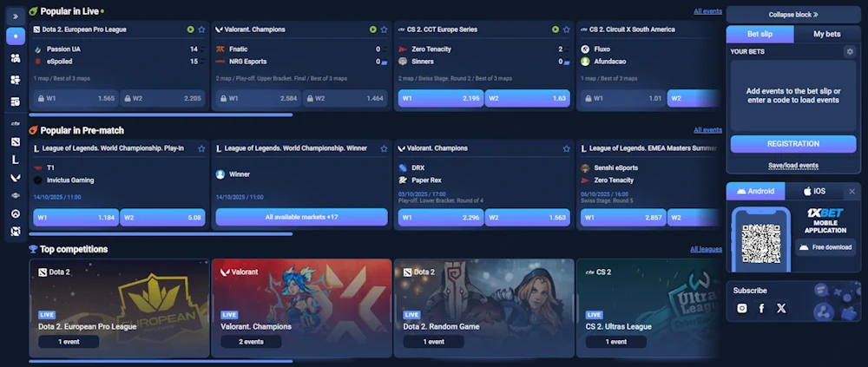The image size is (868, 367).
Task: Bet W1 1.184 on T1
Action: coord(76,218)
